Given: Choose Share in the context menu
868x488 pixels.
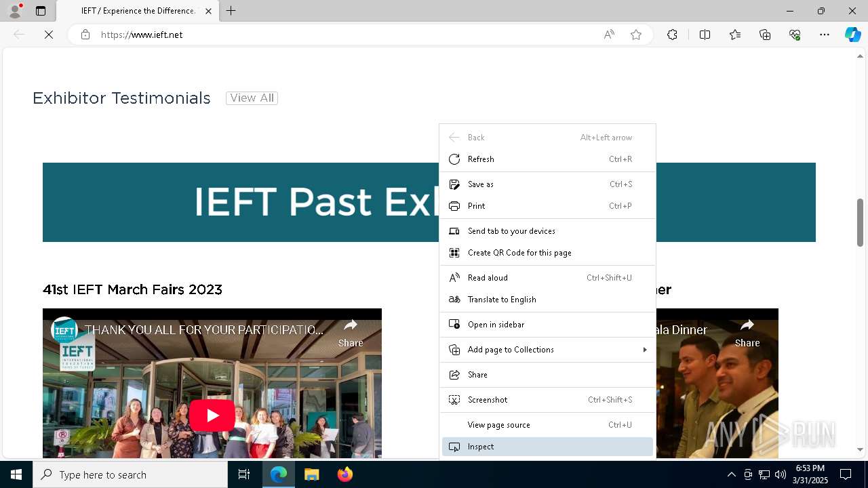Looking at the screenshot, I should (x=547, y=375).
